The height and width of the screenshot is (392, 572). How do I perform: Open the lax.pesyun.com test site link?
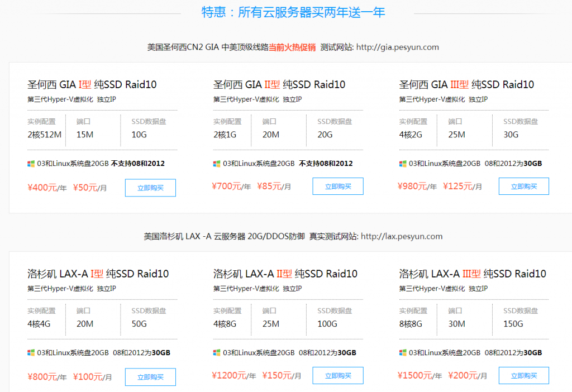coord(402,236)
